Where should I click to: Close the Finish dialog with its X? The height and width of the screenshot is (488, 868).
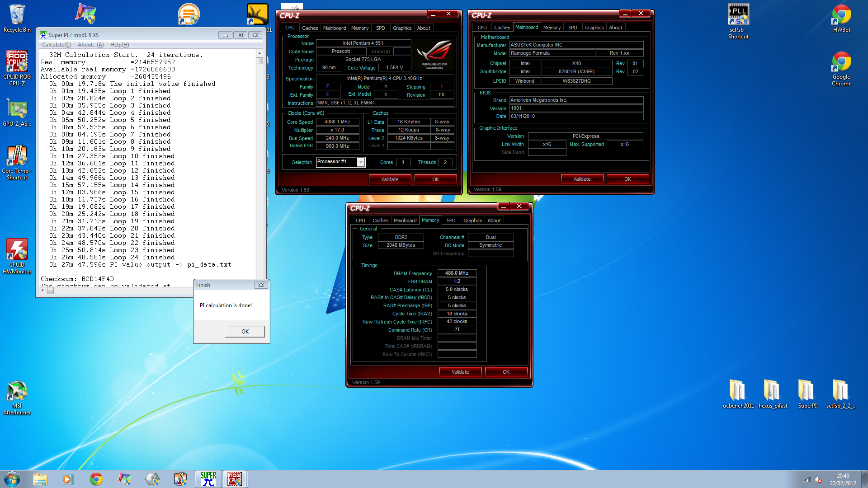[x=261, y=285]
